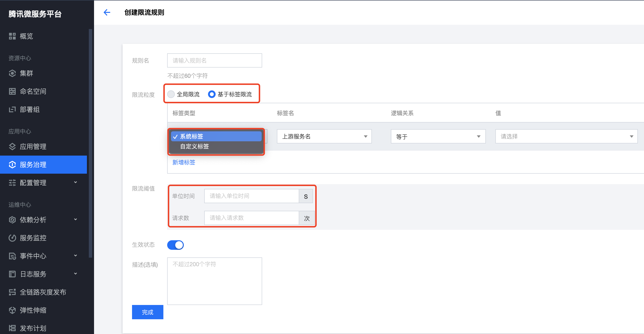Image resolution: width=644 pixels, height=334 pixels.
Task: Click the 完成 finish button
Action: point(147,312)
